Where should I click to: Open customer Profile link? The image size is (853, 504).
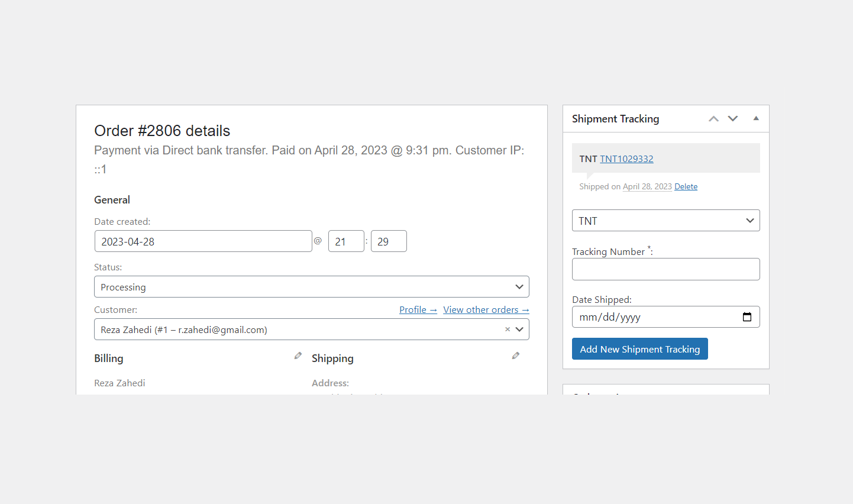pyautogui.click(x=418, y=309)
